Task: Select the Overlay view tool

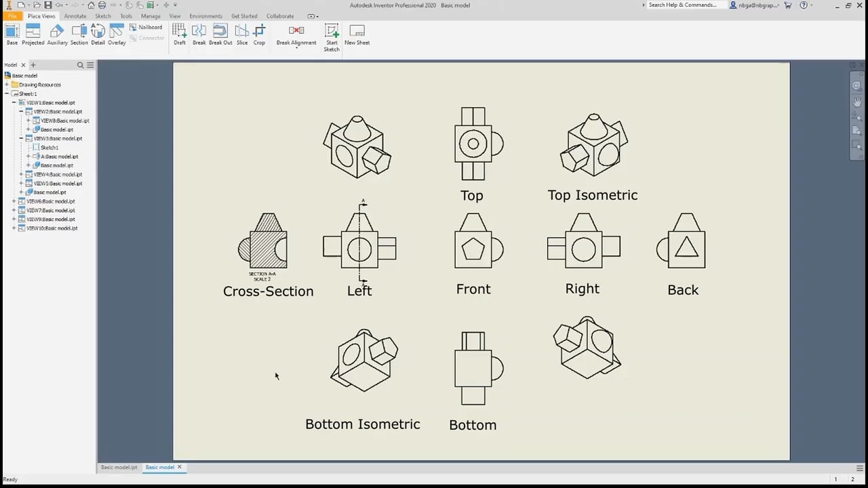Action: click(x=117, y=35)
